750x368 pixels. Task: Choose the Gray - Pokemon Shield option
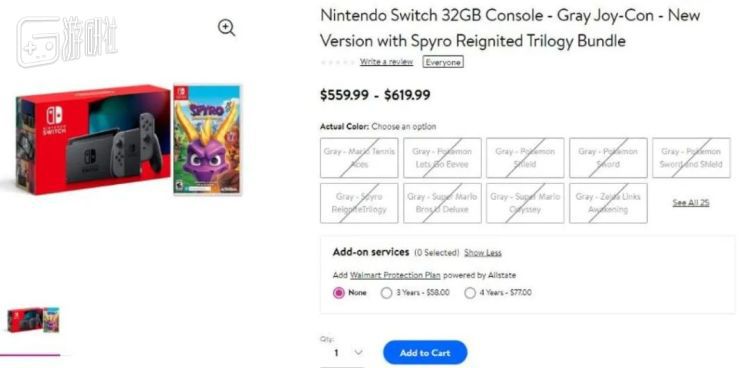click(x=525, y=158)
